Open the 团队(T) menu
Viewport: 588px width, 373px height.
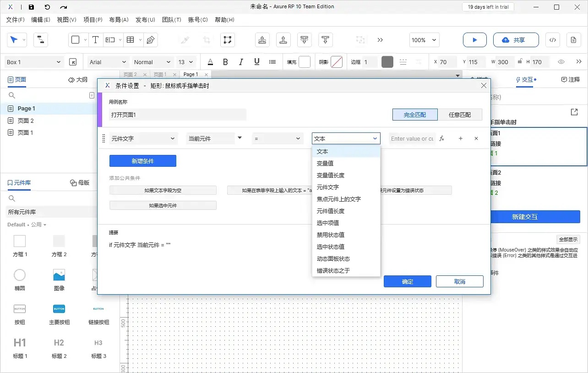click(x=172, y=20)
